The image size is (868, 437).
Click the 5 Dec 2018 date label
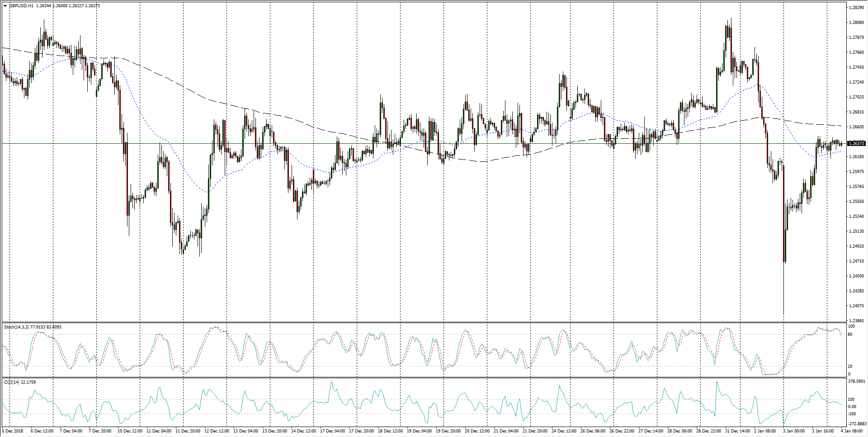tap(13, 431)
